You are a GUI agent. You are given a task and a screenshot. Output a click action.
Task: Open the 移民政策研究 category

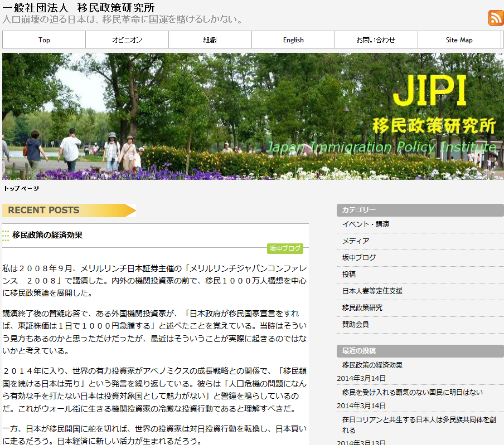click(x=362, y=307)
